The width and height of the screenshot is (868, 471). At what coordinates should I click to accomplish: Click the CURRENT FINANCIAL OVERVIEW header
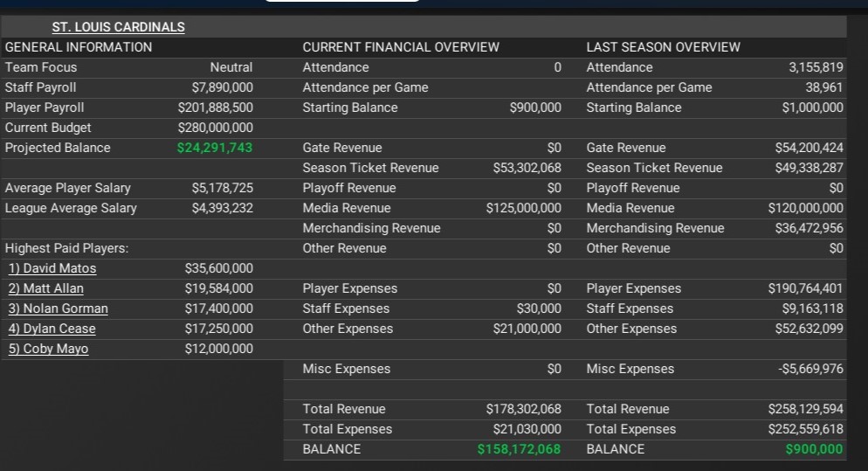click(x=401, y=47)
